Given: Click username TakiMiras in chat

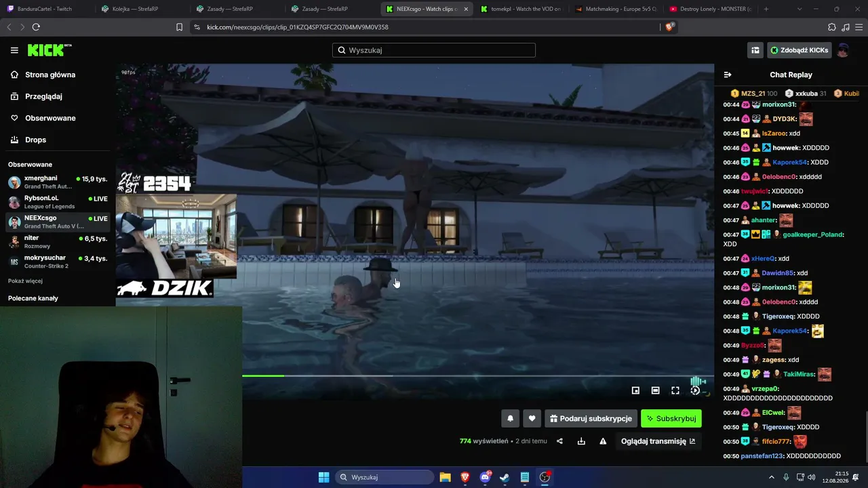Looking at the screenshot, I should click(798, 374).
